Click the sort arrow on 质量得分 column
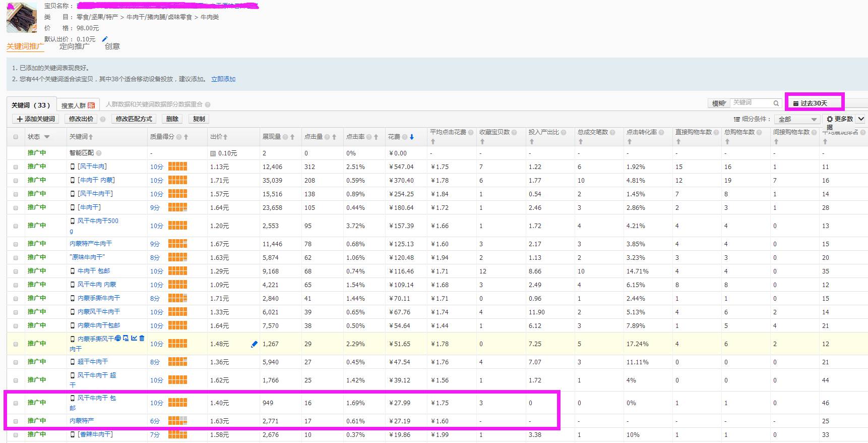Image resolution: width=868 pixels, height=443 pixels. coord(186,137)
